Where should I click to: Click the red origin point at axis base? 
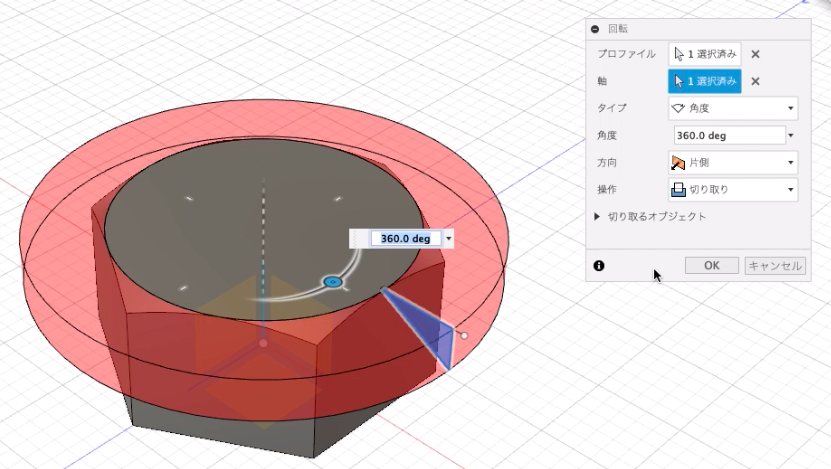pos(263,343)
